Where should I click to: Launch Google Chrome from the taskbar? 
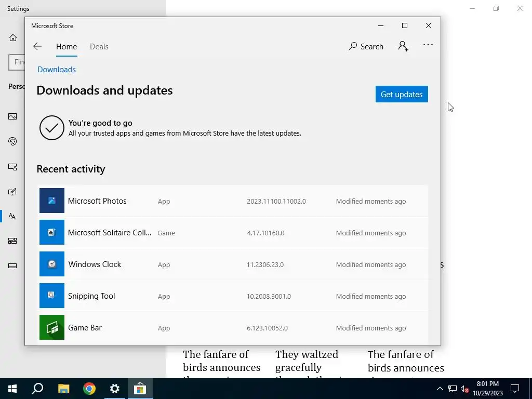click(89, 389)
